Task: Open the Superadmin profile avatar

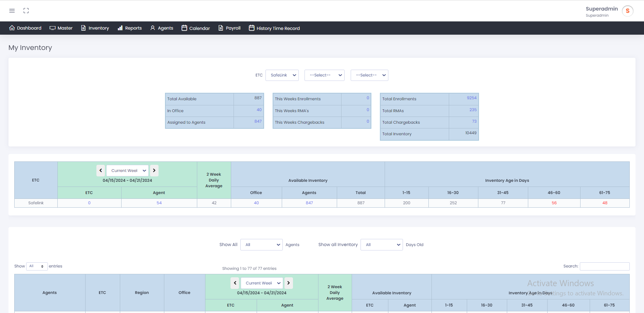Action: [627, 11]
